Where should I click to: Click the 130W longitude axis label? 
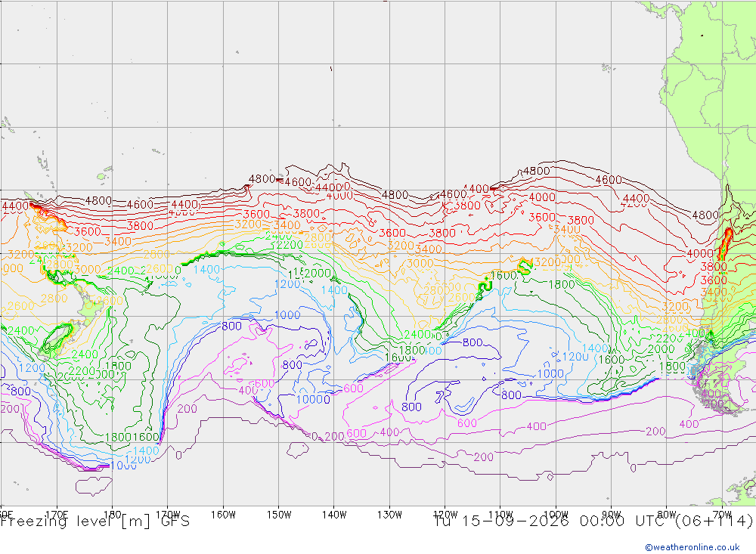389,515
